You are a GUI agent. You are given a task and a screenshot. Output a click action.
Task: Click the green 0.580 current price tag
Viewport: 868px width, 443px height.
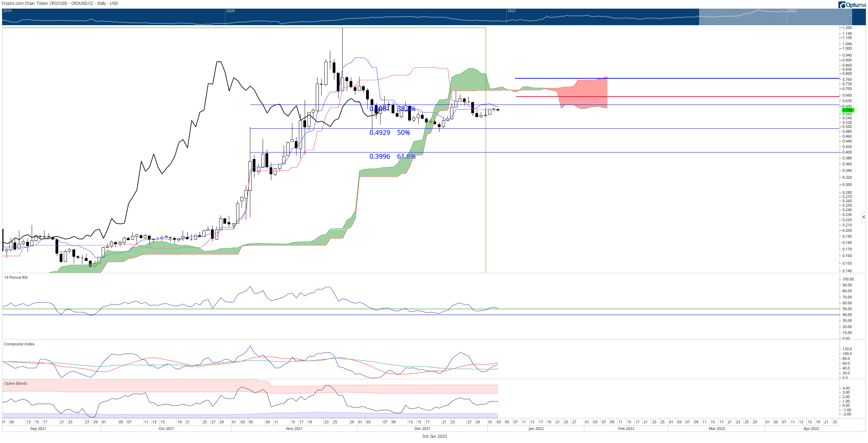[x=848, y=110]
